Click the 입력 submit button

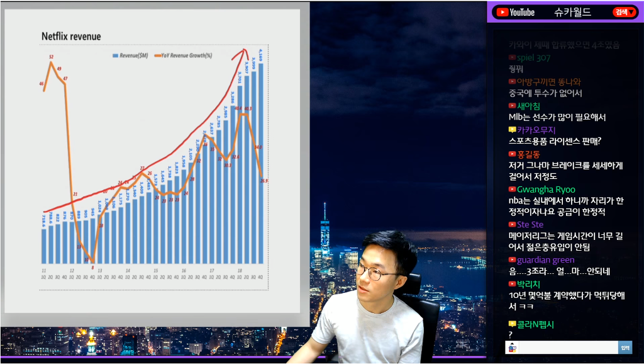625,348
